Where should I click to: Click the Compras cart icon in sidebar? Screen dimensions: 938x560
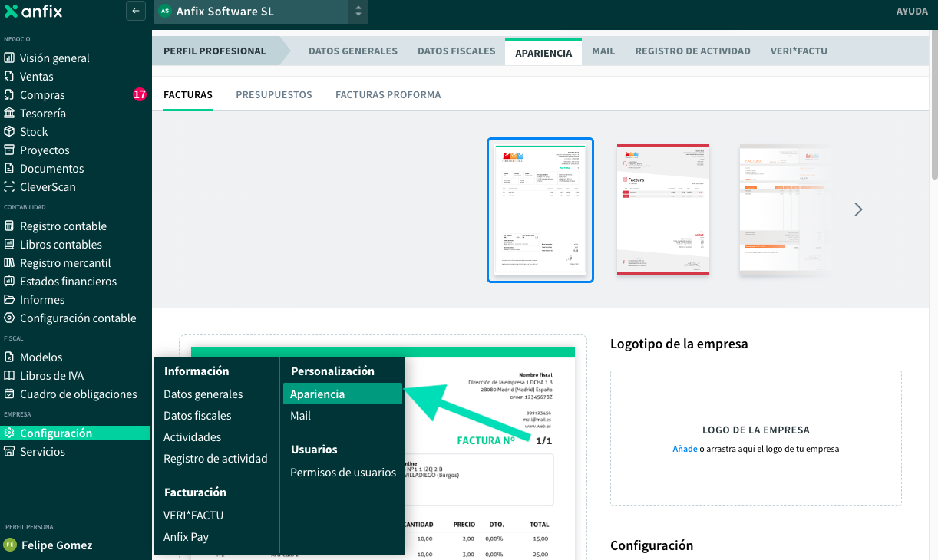pos(9,95)
